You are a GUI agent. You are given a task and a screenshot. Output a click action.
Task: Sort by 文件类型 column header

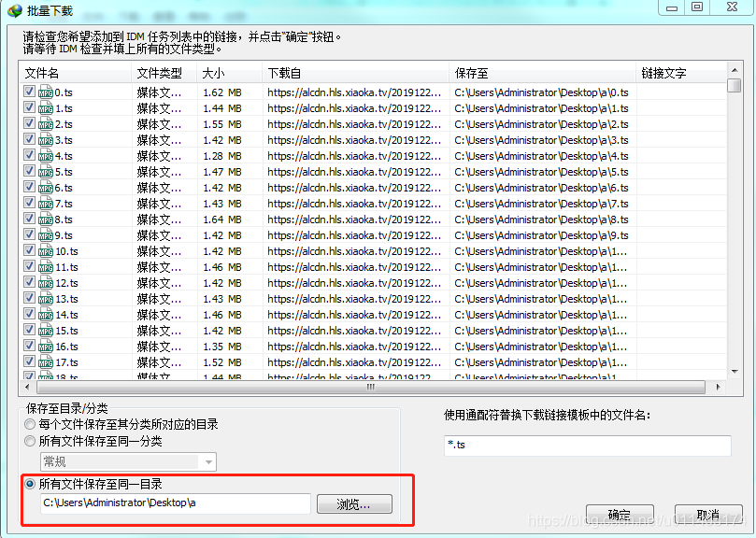(164, 73)
